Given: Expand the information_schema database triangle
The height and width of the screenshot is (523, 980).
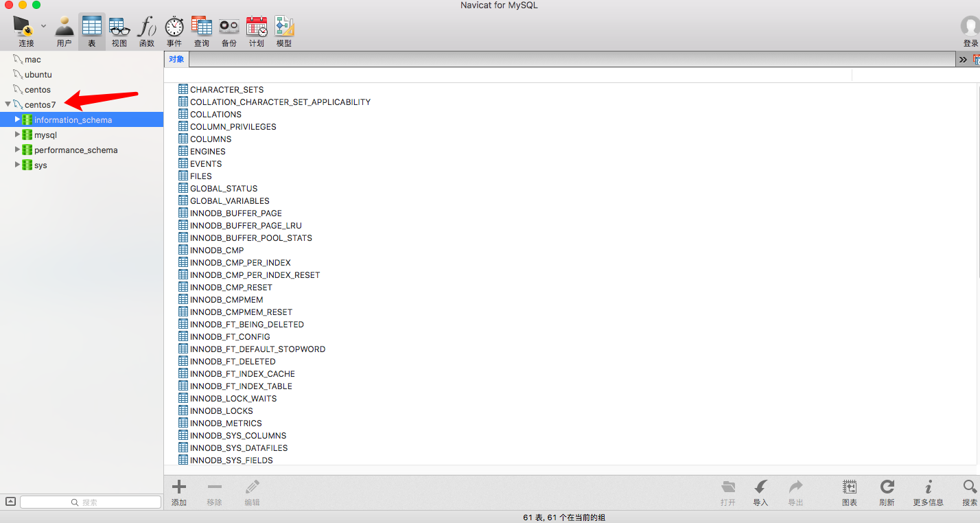Looking at the screenshot, I should (18, 119).
